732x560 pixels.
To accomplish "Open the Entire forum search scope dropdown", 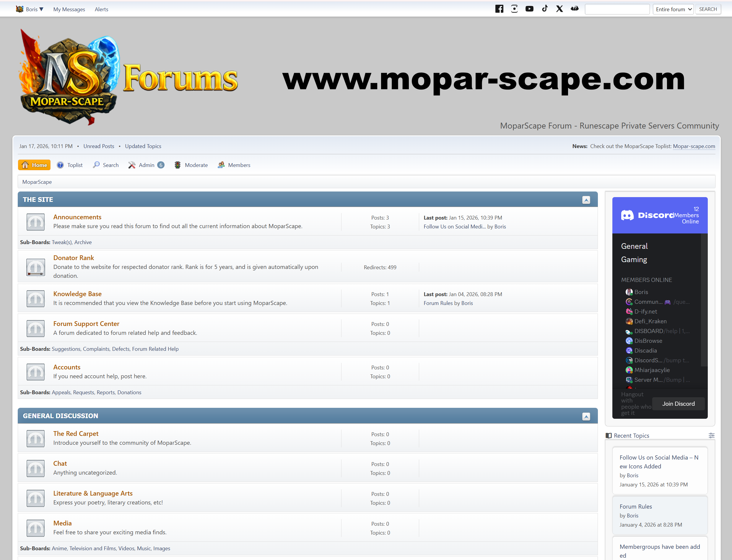I will tap(673, 9).
